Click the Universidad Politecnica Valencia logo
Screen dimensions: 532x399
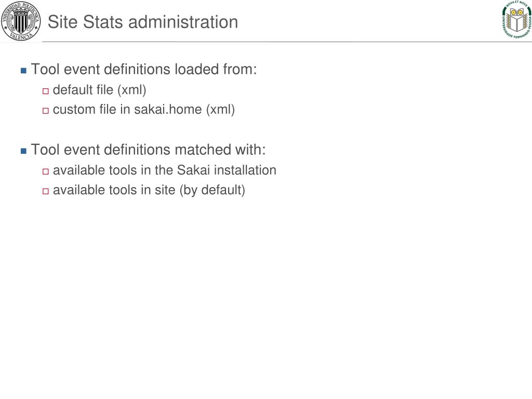tap(21, 21)
